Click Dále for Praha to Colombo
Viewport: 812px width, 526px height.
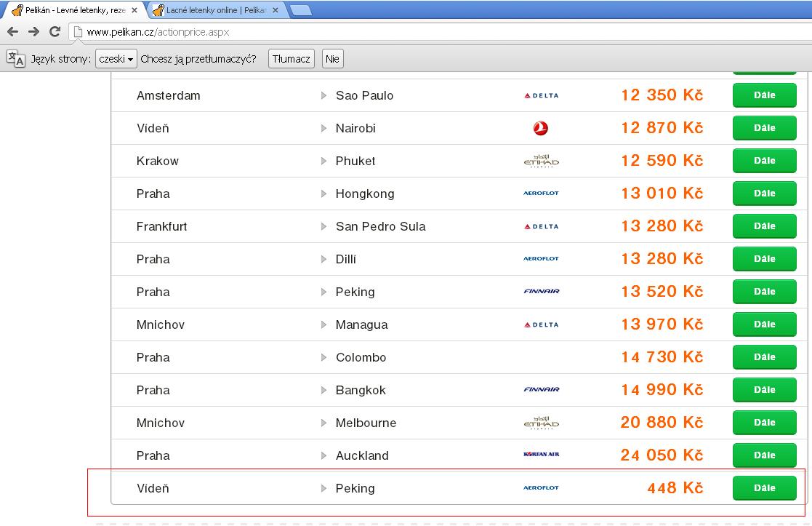[764, 357]
